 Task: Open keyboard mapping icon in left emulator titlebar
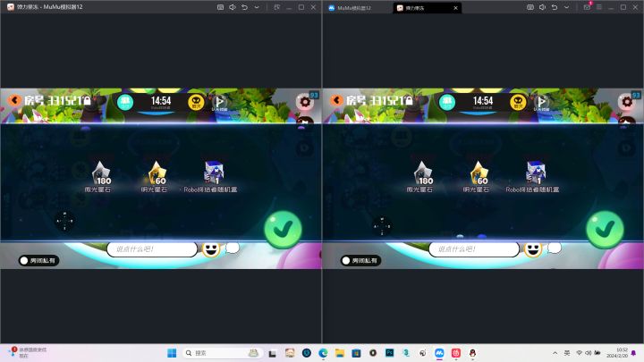[221, 7]
